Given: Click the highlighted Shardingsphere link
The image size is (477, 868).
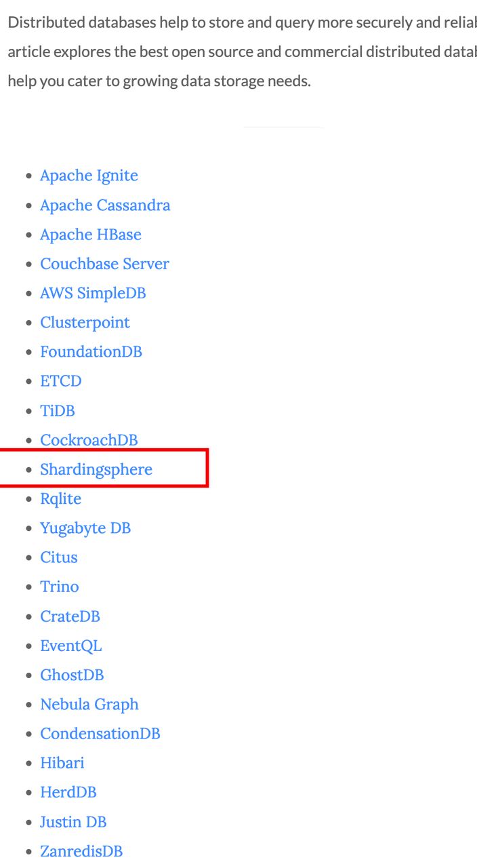Looking at the screenshot, I should [96, 469].
